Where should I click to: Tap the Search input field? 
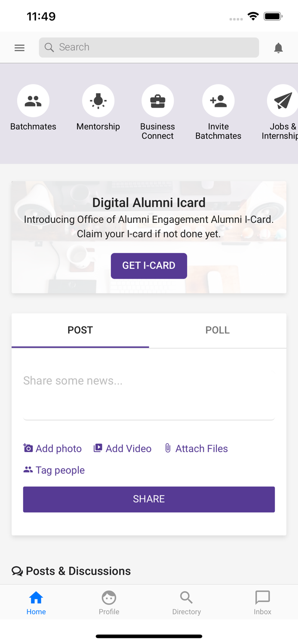pyautogui.click(x=149, y=47)
